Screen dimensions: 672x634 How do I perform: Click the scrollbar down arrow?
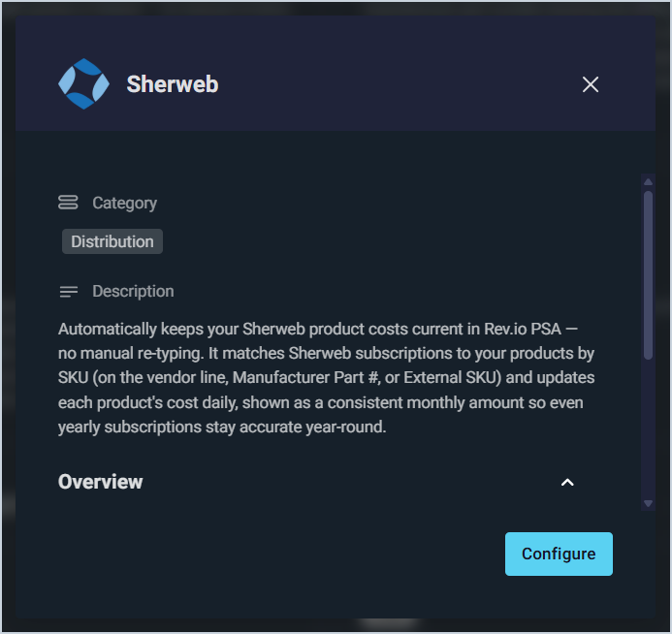click(x=648, y=503)
